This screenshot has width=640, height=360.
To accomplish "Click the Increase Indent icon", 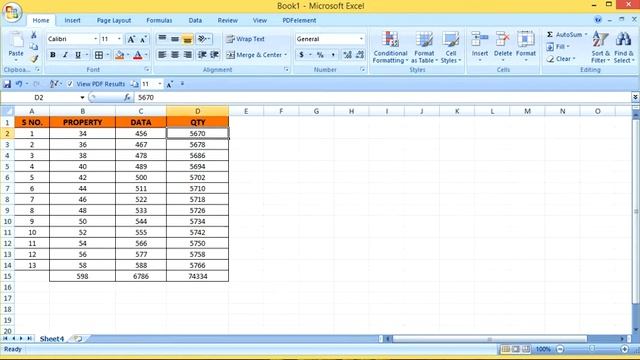I will [x=215, y=55].
